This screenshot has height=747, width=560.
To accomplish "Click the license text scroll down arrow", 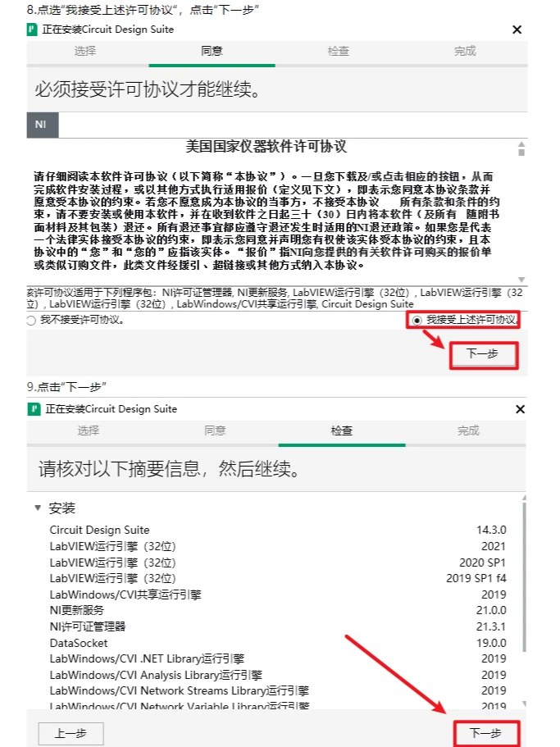I will (521, 280).
